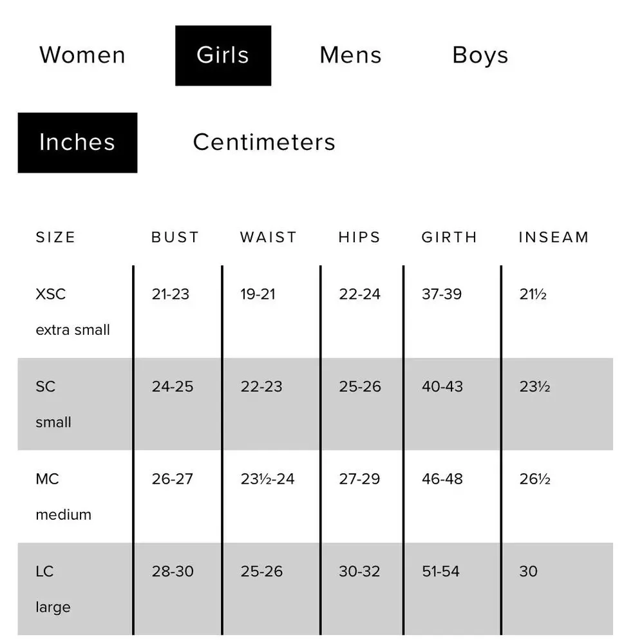Screen dimensions: 644x644
Task: Toggle units to Inches
Action: click(78, 142)
